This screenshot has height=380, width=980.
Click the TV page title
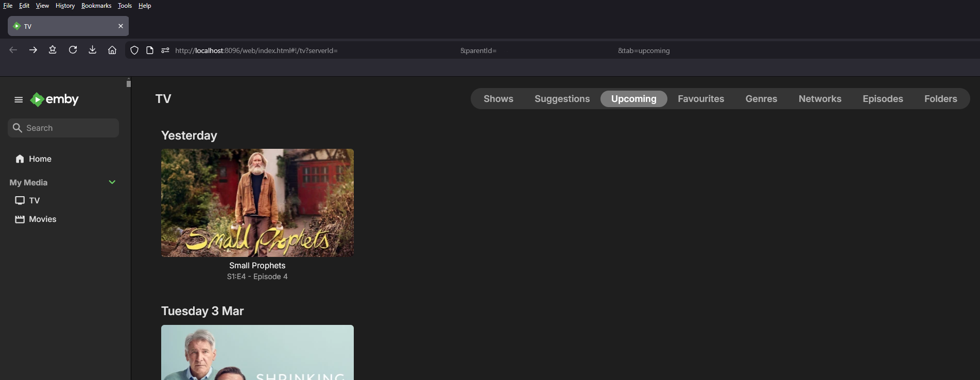[x=163, y=99]
